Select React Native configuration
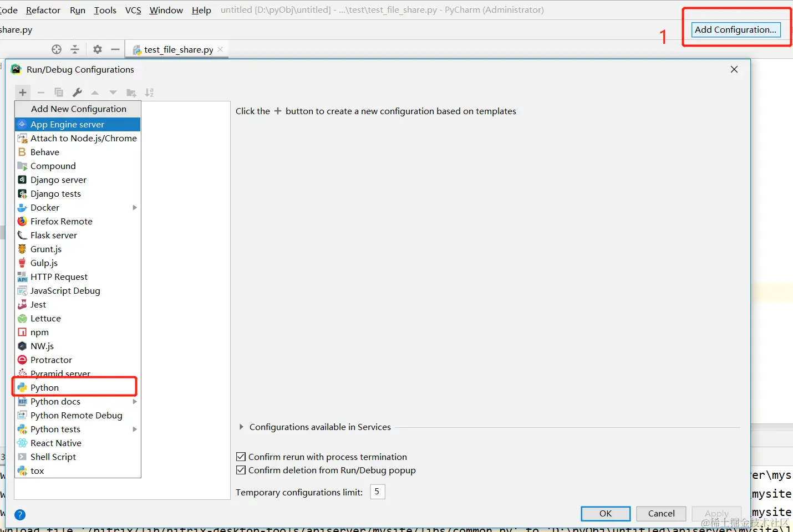The width and height of the screenshot is (793, 532). point(78,443)
